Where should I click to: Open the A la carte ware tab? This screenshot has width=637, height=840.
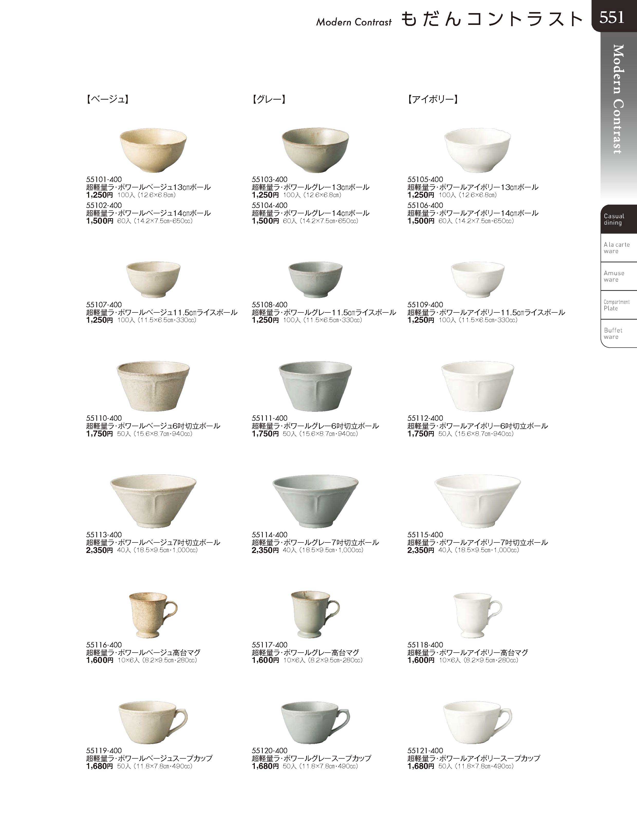coord(619,247)
